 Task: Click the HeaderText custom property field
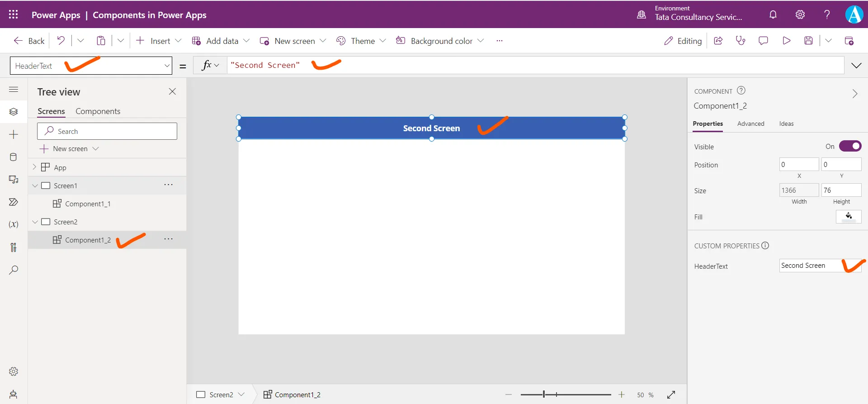[x=820, y=266]
